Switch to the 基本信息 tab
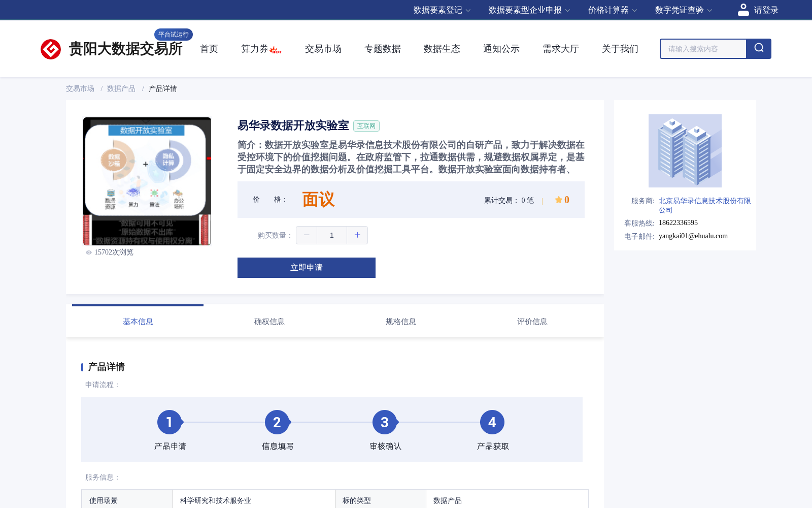This screenshot has width=812, height=508. [138, 322]
